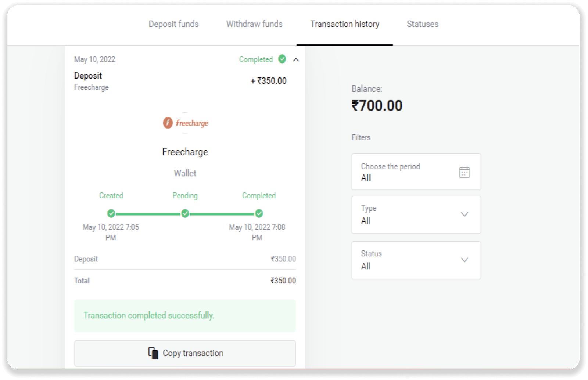588x380 pixels.
Task: Click the Transaction completed successfully banner
Action: [x=185, y=316]
